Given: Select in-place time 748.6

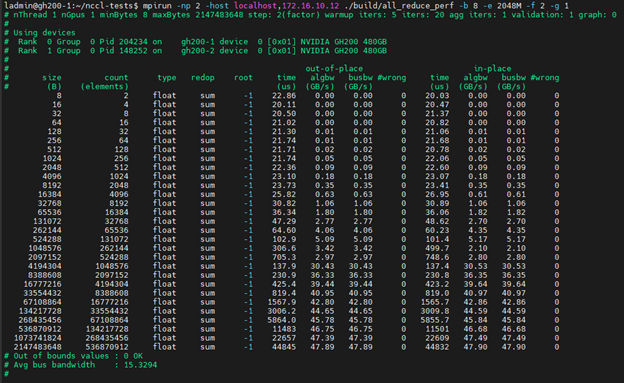Looking at the screenshot, I should pos(437,257).
